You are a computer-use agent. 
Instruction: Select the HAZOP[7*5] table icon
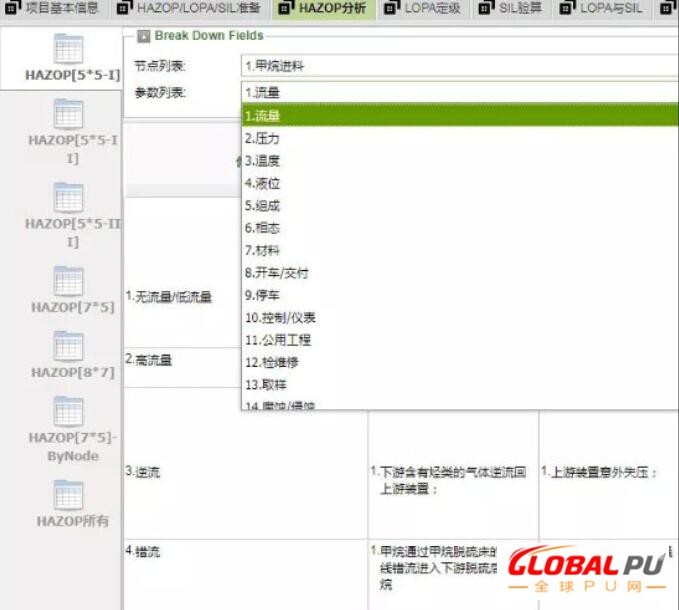click(68, 282)
